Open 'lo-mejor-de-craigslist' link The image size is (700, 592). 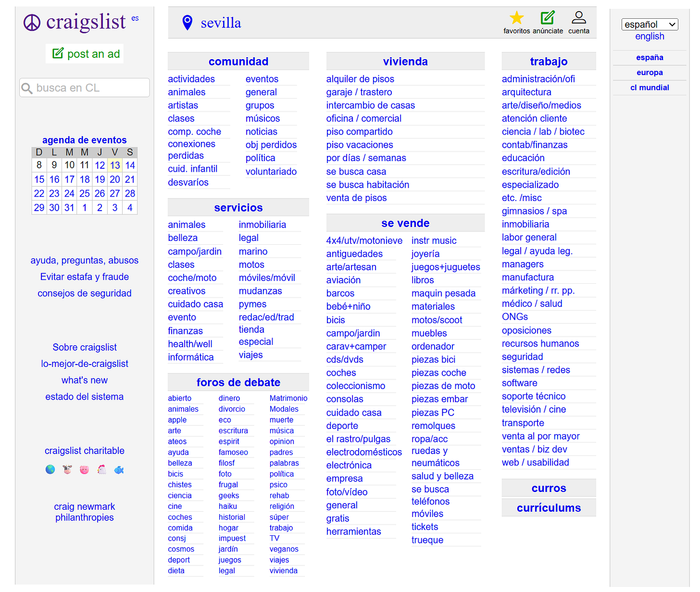point(85,364)
